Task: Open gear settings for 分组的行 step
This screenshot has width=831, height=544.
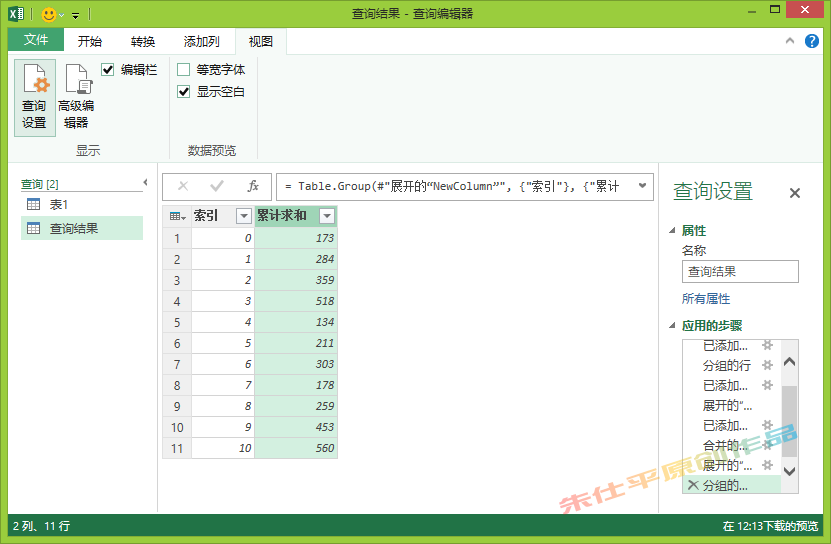Action: (767, 365)
